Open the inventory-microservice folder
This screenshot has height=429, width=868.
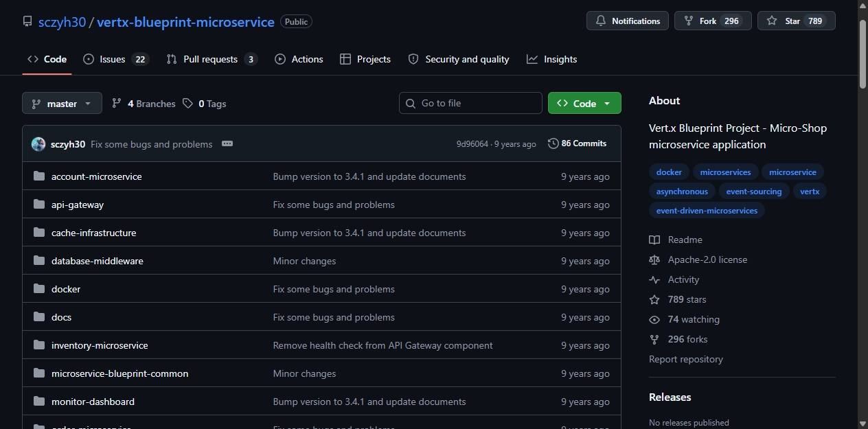(x=100, y=345)
